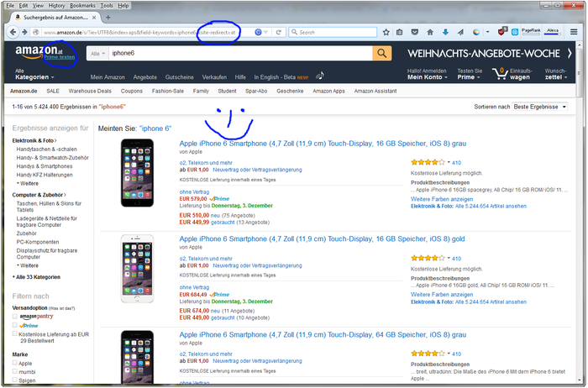588x388 pixels.
Task: Click the Alexa toolbar indicator
Action: pyautogui.click(x=553, y=31)
